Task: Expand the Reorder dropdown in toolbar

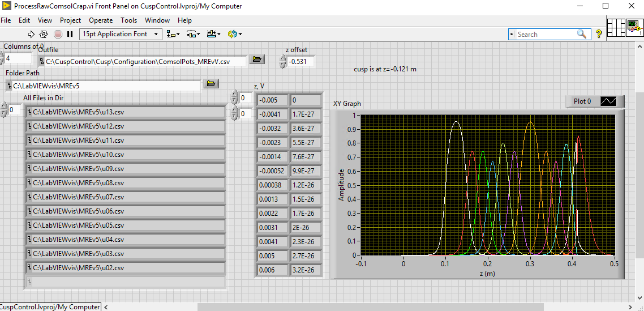Action: [x=234, y=34]
